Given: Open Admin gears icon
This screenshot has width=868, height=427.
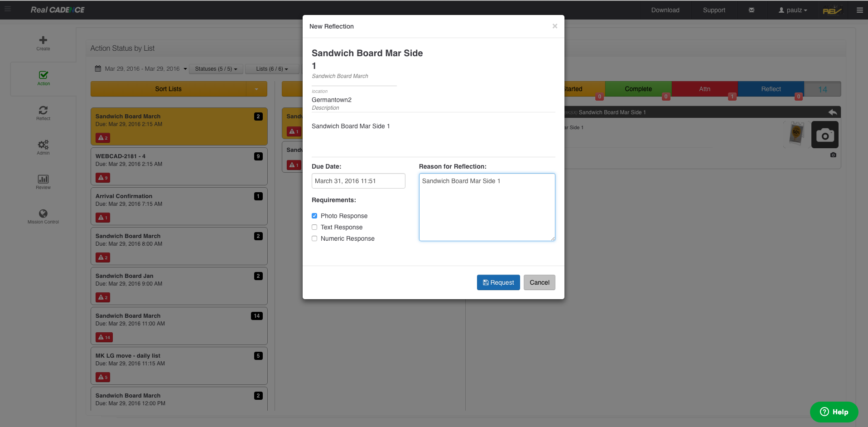Looking at the screenshot, I should [43, 145].
